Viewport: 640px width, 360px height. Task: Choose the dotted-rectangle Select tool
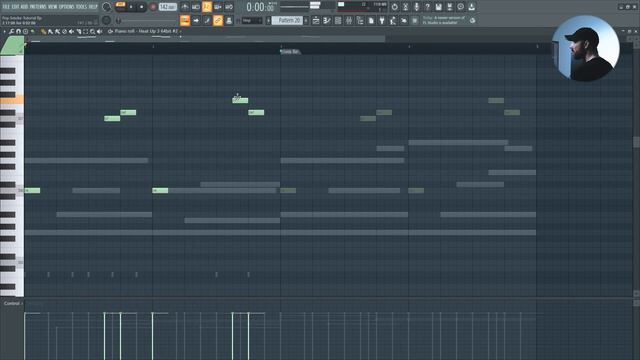[x=85, y=31]
